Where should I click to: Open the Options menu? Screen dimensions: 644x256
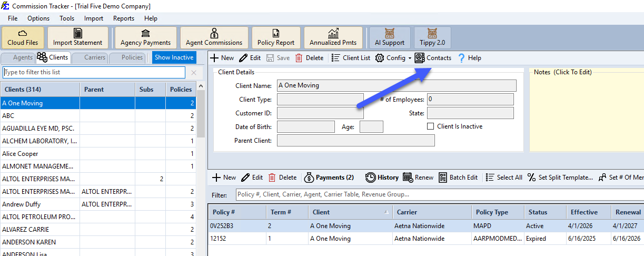pos(38,18)
